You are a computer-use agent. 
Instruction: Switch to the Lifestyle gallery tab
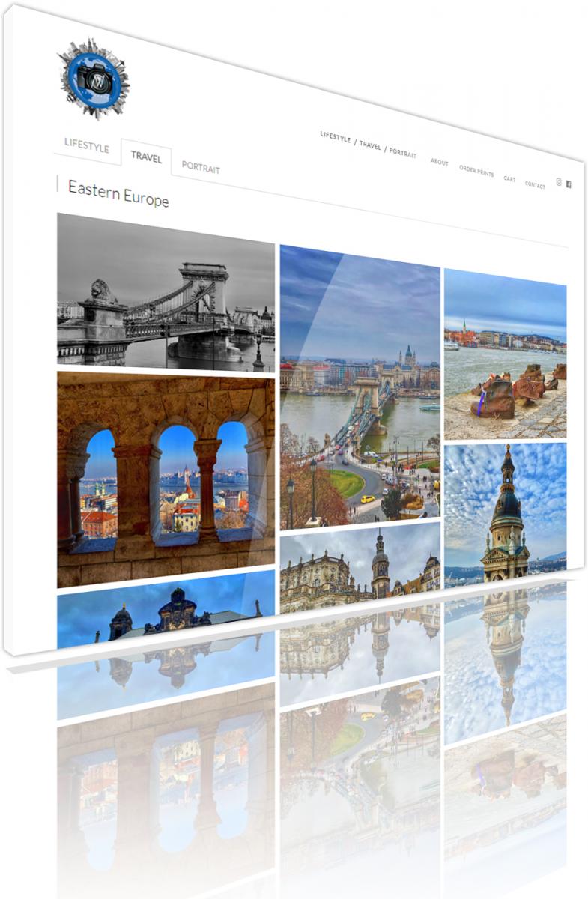pyautogui.click(x=86, y=145)
